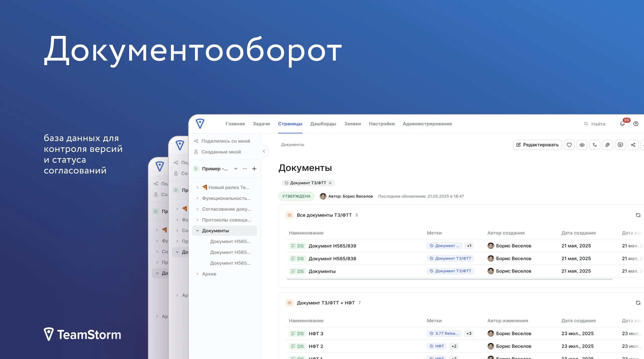Remove the 'Документ ТЗ/ФТТ' filter tag

pos(330,183)
